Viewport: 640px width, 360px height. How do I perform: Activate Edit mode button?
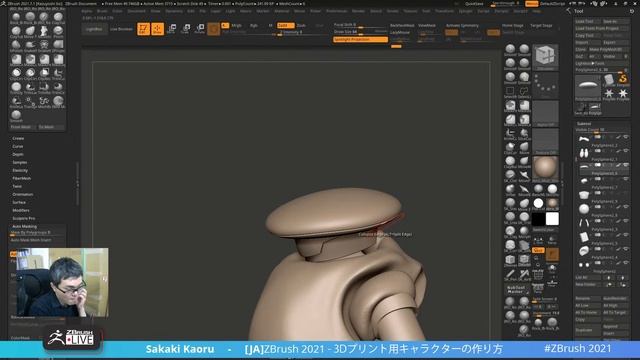coord(143,29)
